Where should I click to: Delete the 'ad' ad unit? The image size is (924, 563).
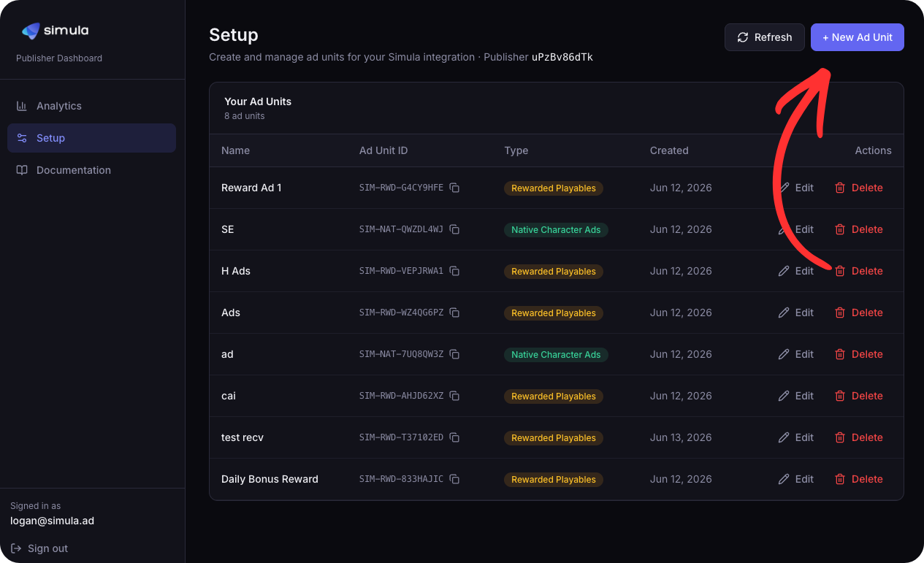(x=859, y=354)
